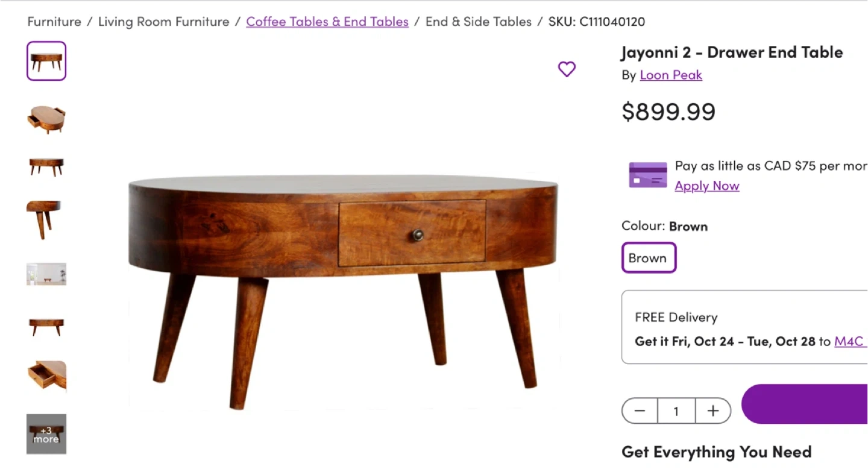Show the drawer detail close-up thumbnail
868x475 pixels.
(46, 376)
